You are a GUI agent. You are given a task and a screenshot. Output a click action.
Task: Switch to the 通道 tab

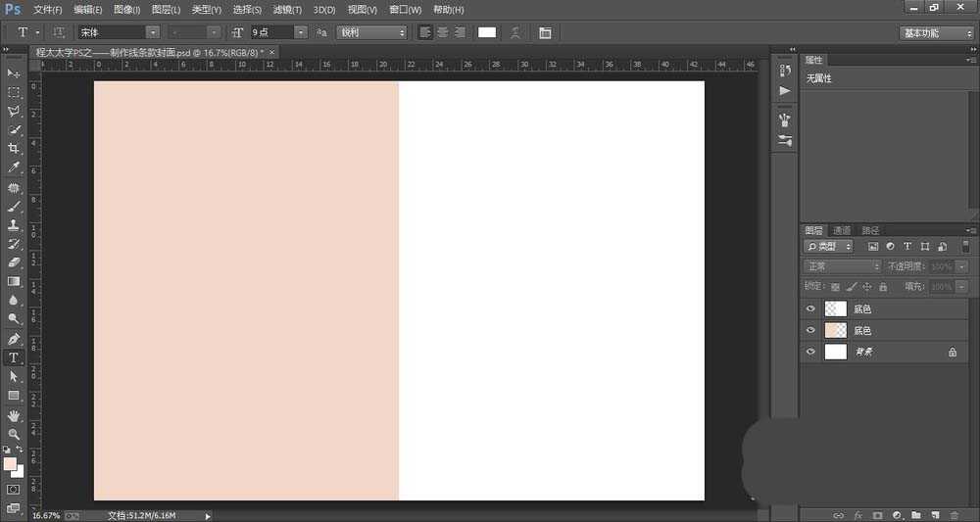tap(842, 230)
